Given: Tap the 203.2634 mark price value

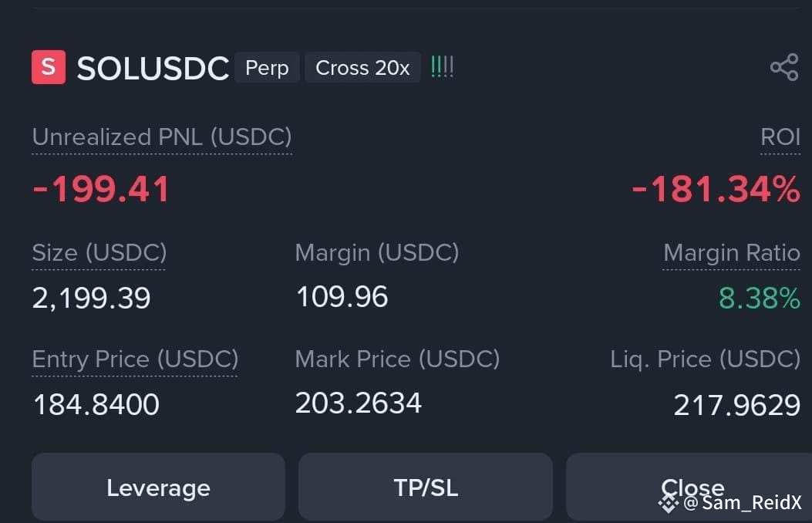Looking at the screenshot, I should tap(359, 403).
